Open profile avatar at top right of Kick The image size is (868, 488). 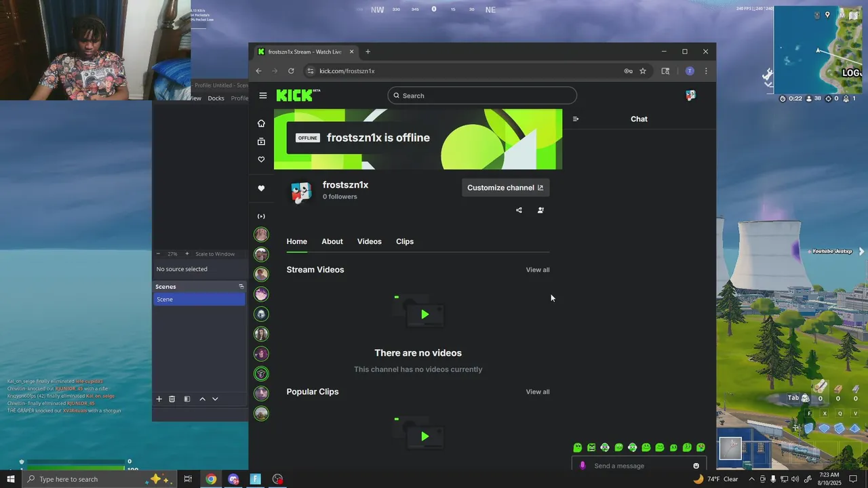point(690,96)
